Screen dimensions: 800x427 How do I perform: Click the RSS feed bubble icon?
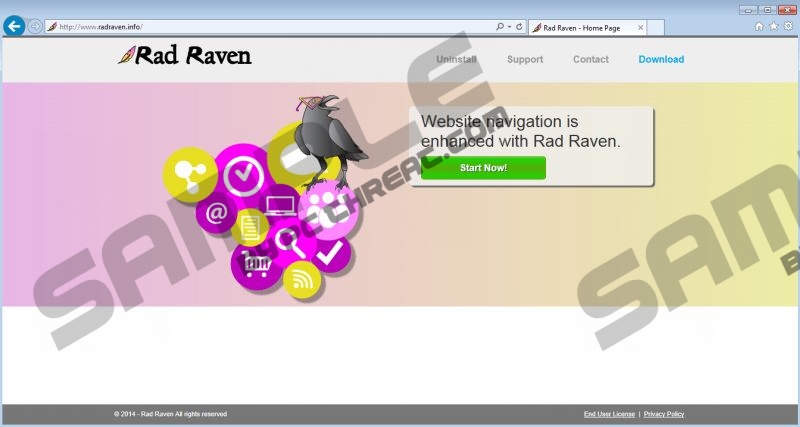[x=301, y=279]
